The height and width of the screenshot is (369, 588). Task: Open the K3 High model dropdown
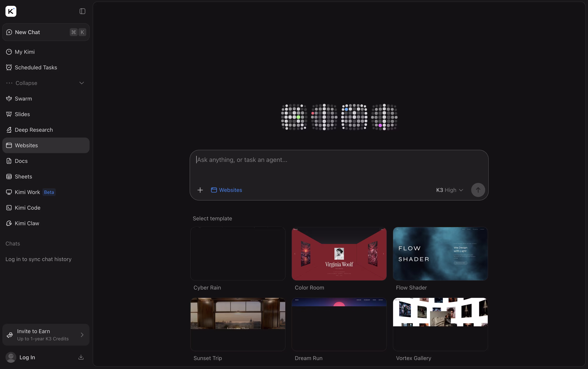450,190
